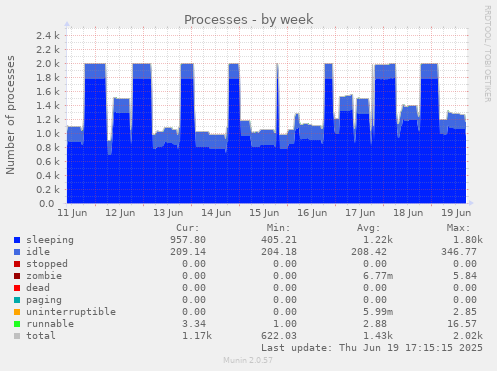
Task: Click idle current value 209.14
Action: point(188,252)
